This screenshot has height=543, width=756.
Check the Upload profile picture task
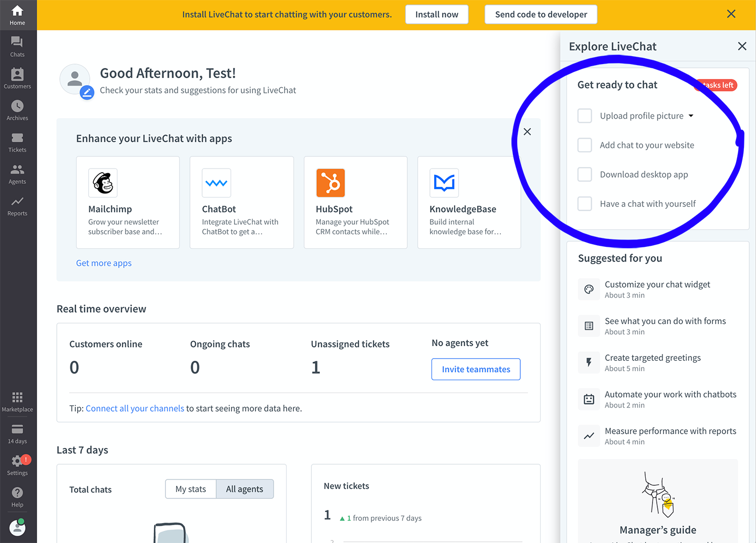point(585,116)
